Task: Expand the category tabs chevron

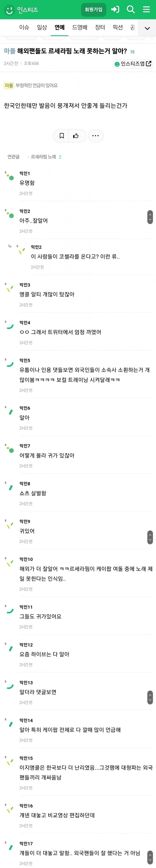Action: (147, 28)
